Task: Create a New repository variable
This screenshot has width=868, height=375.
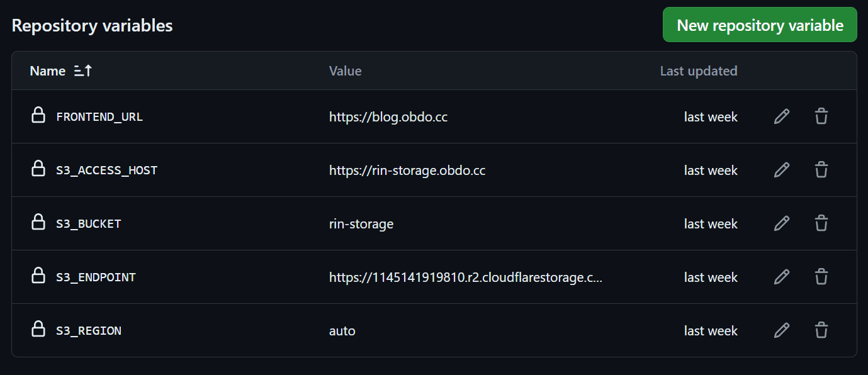Action: [x=760, y=25]
